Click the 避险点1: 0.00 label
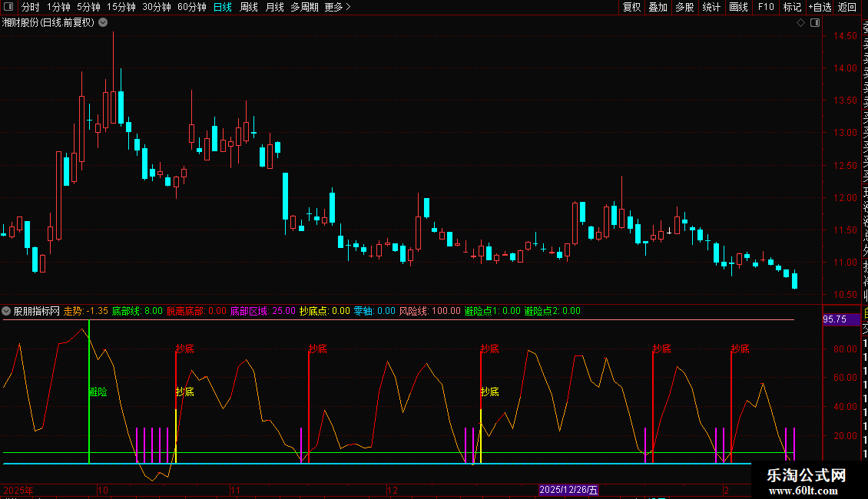This screenshot has width=868, height=499. pos(492,311)
